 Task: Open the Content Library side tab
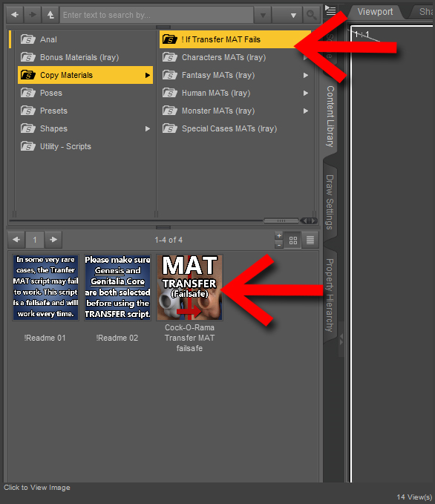330,117
